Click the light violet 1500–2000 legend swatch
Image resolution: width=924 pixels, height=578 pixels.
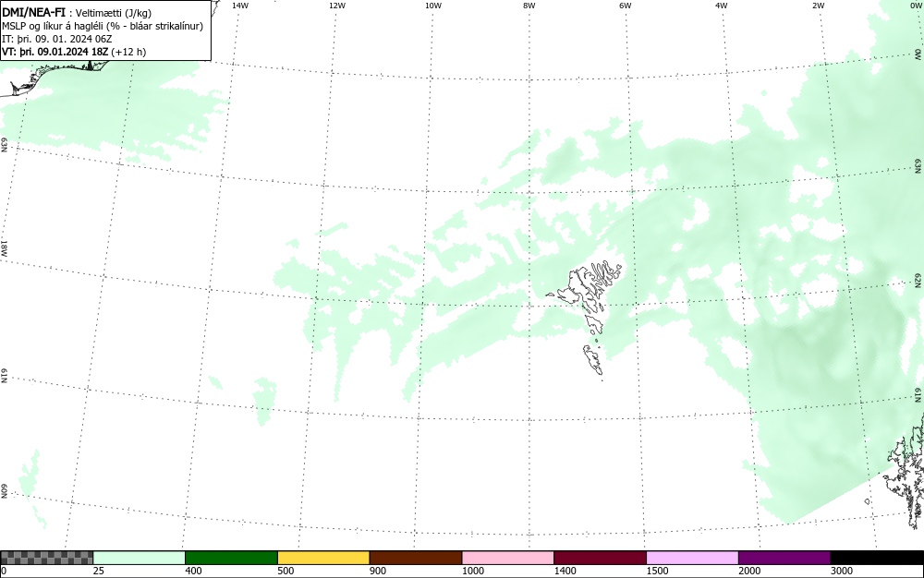[x=692, y=558]
